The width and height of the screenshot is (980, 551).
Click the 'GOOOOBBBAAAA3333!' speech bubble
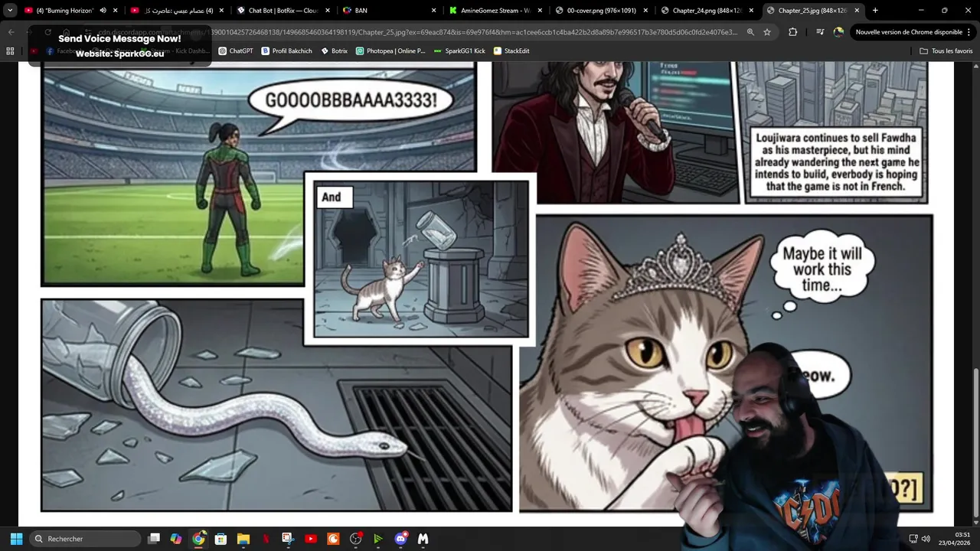pyautogui.click(x=351, y=100)
